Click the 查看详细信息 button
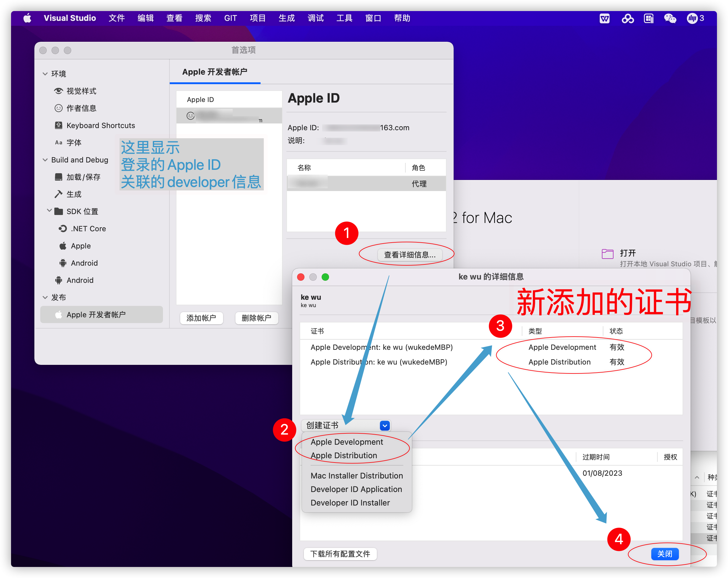This screenshot has width=728, height=578. point(410,255)
